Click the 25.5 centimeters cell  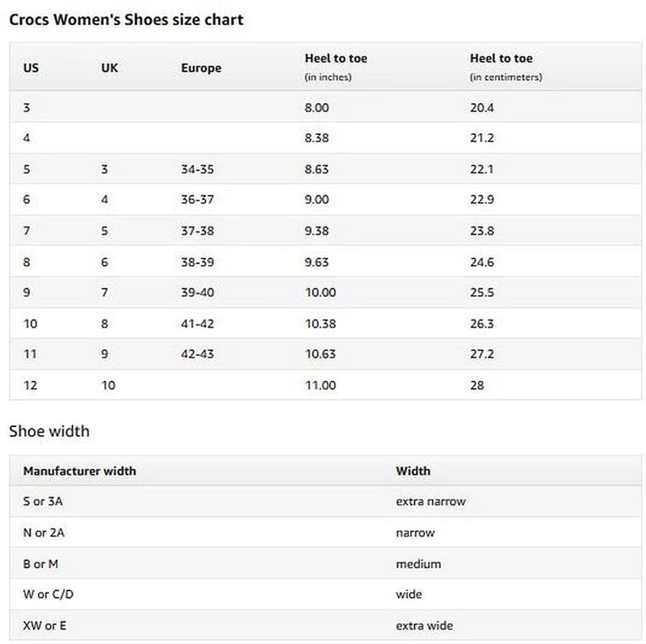click(x=481, y=292)
